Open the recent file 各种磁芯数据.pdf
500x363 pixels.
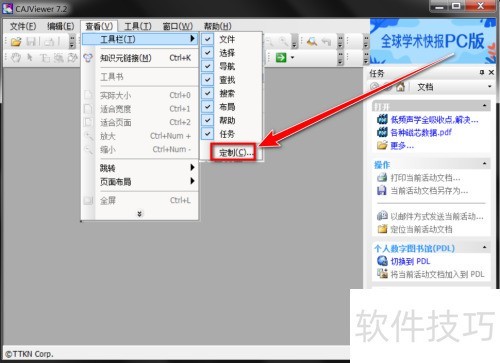421,132
